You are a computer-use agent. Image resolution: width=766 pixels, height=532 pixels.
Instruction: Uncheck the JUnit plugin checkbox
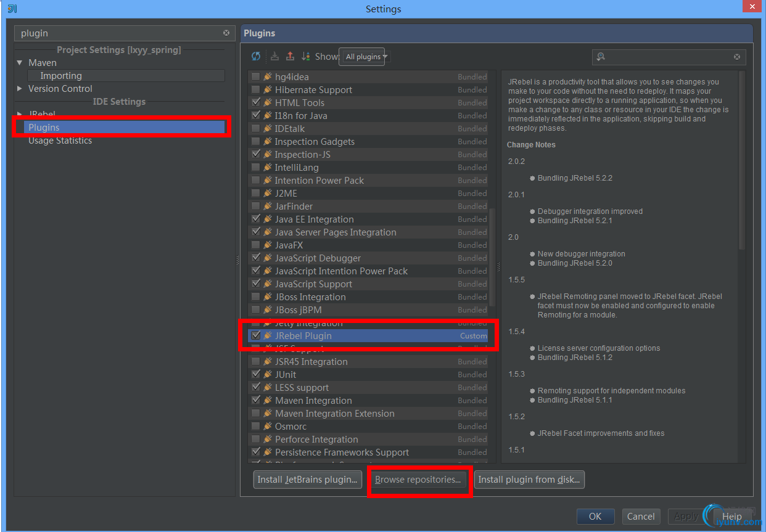click(x=256, y=374)
